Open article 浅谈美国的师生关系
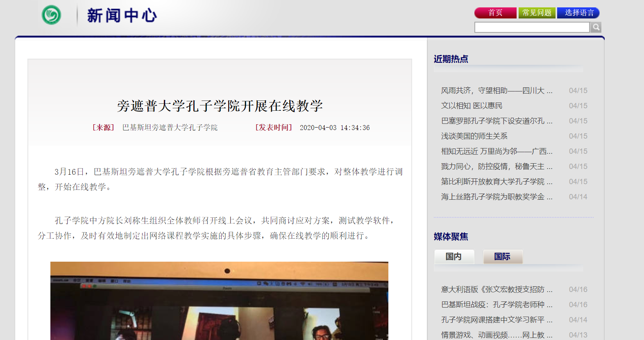 click(474, 136)
